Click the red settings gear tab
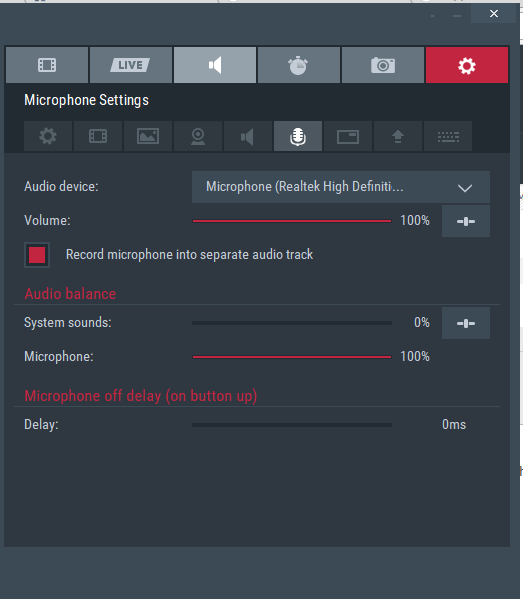This screenshot has width=523, height=599. coord(467,65)
